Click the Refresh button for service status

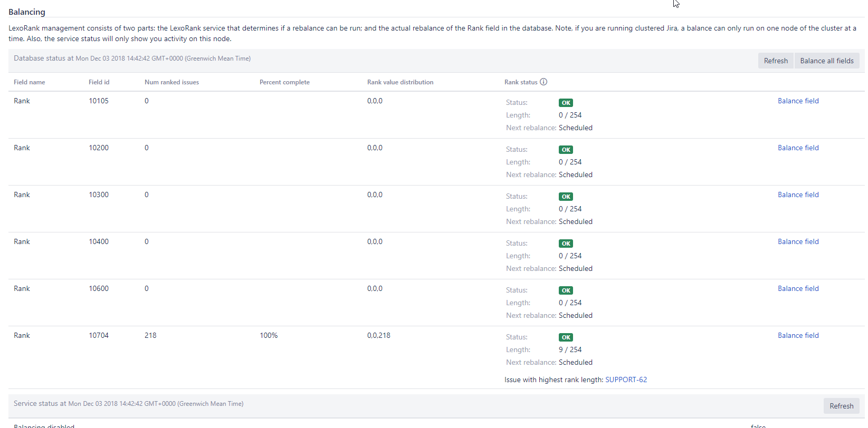pos(841,406)
